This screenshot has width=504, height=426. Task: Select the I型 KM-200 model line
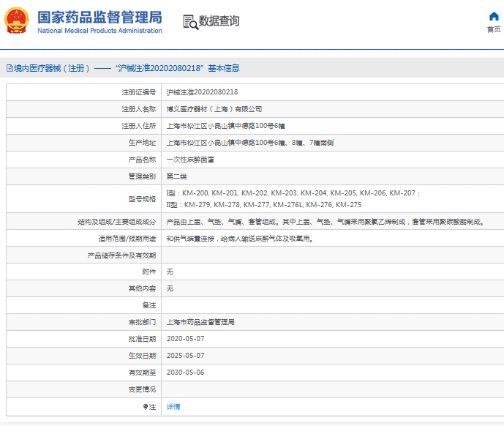click(x=293, y=193)
